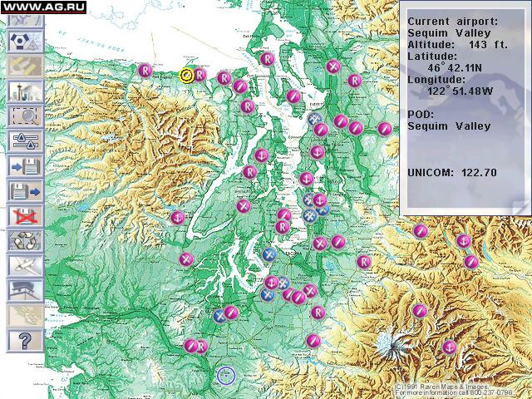Click the easternmost anchor seaplane marker

pos(464,241)
